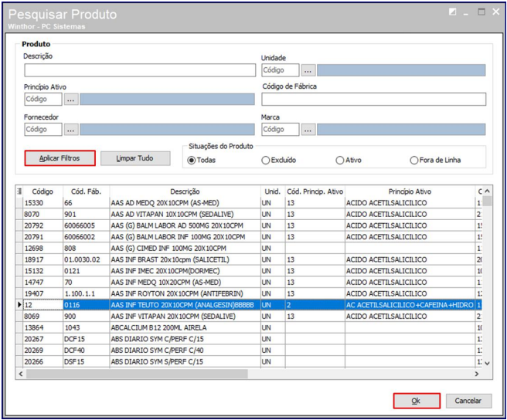This screenshot has height=420, width=507.
Task: Click factory code cell DSF15
Action: 87,361
